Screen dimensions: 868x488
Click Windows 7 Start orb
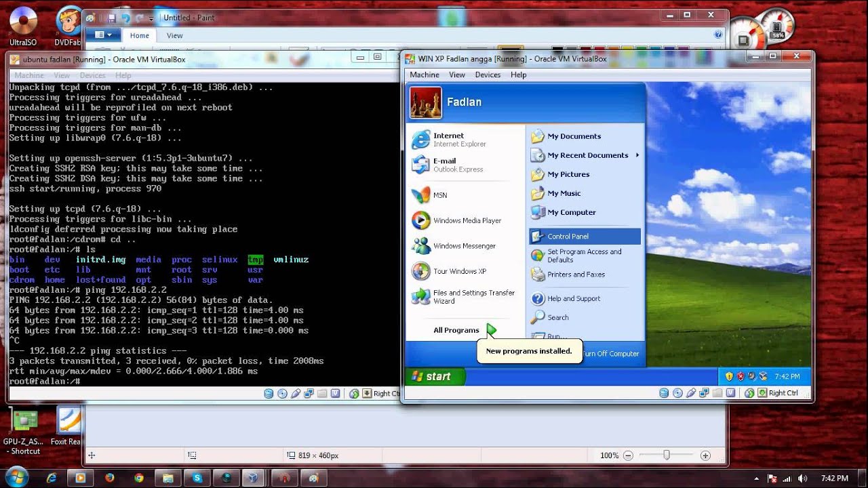click(16, 477)
